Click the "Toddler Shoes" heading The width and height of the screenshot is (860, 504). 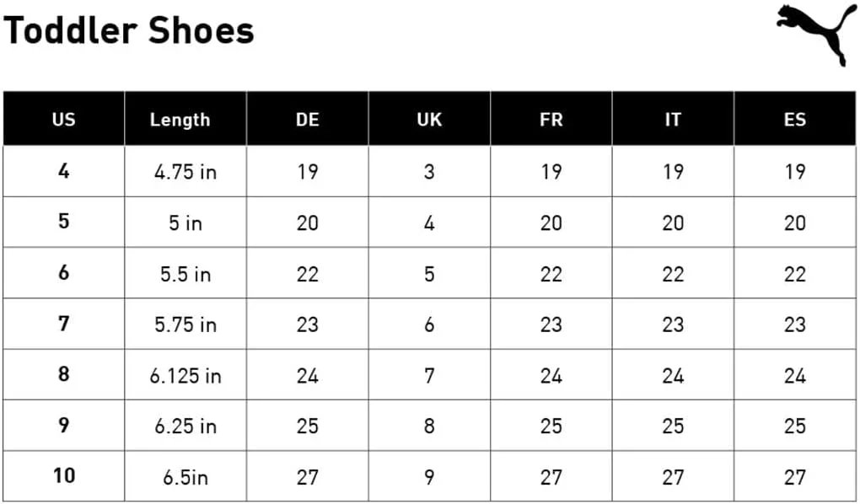[x=129, y=31]
